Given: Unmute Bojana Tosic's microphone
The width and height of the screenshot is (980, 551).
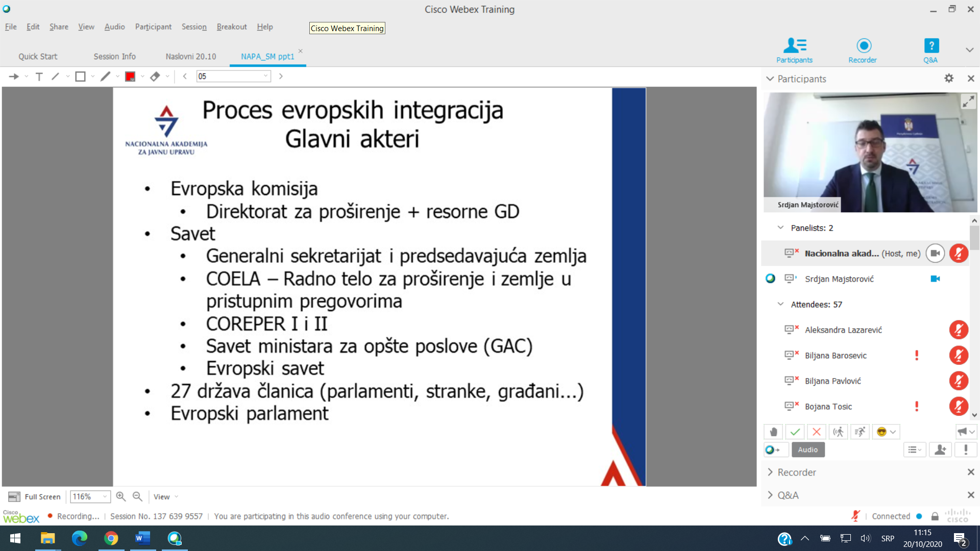Looking at the screenshot, I should pyautogui.click(x=958, y=407).
